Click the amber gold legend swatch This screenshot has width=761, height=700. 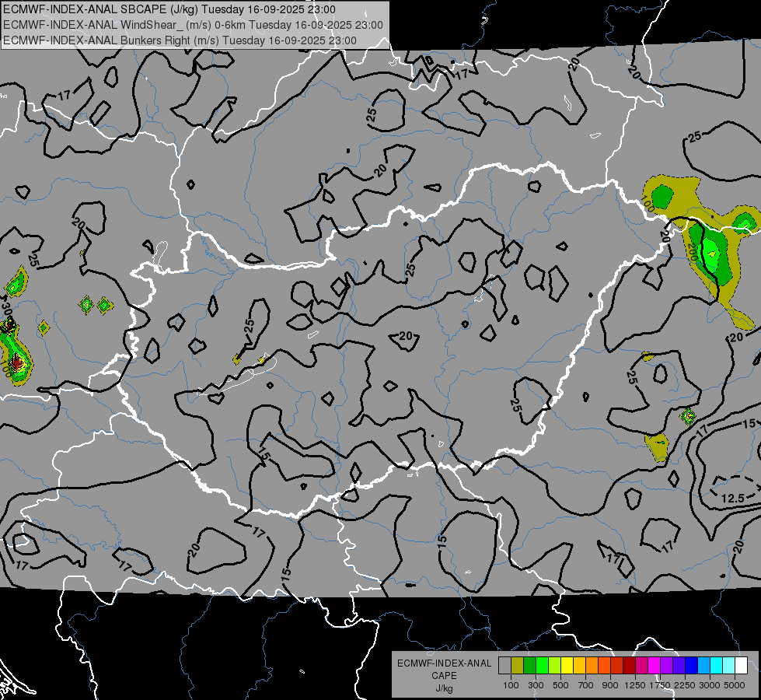(x=579, y=666)
